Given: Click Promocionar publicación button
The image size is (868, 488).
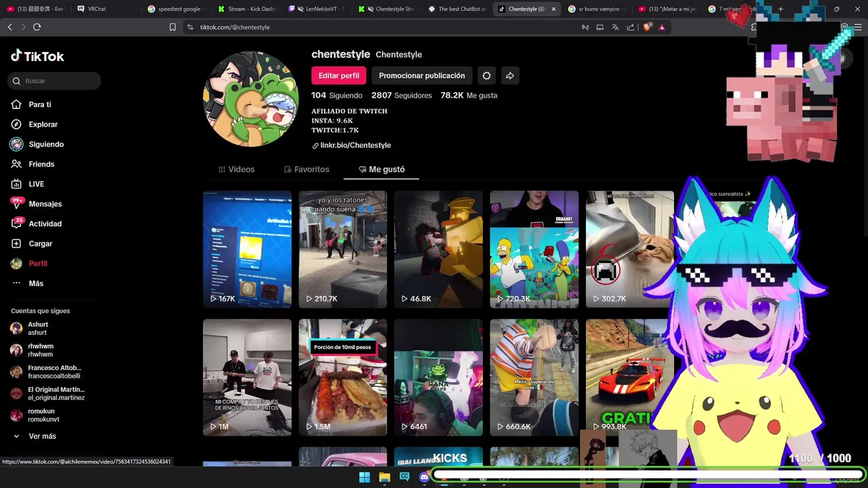Looking at the screenshot, I should tap(422, 75).
